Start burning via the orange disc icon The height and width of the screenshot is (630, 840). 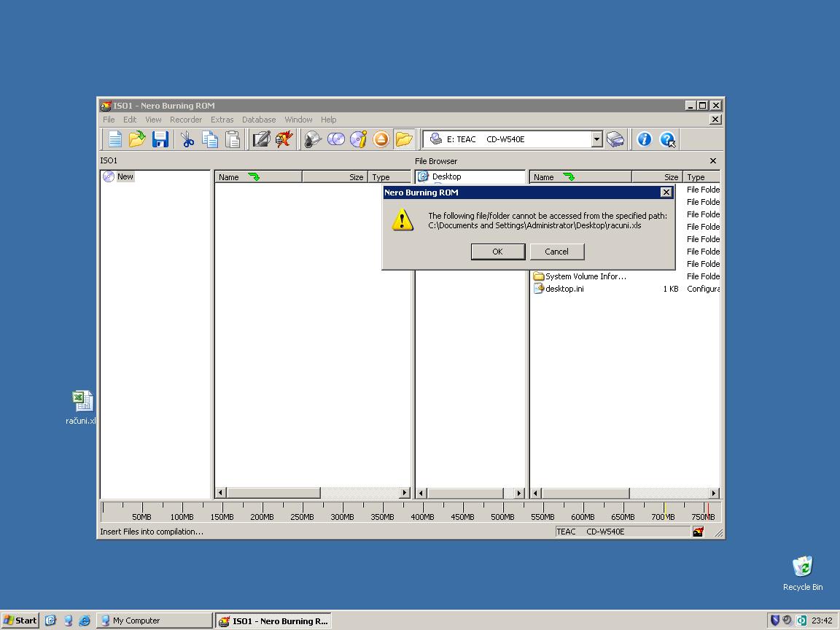(381, 139)
